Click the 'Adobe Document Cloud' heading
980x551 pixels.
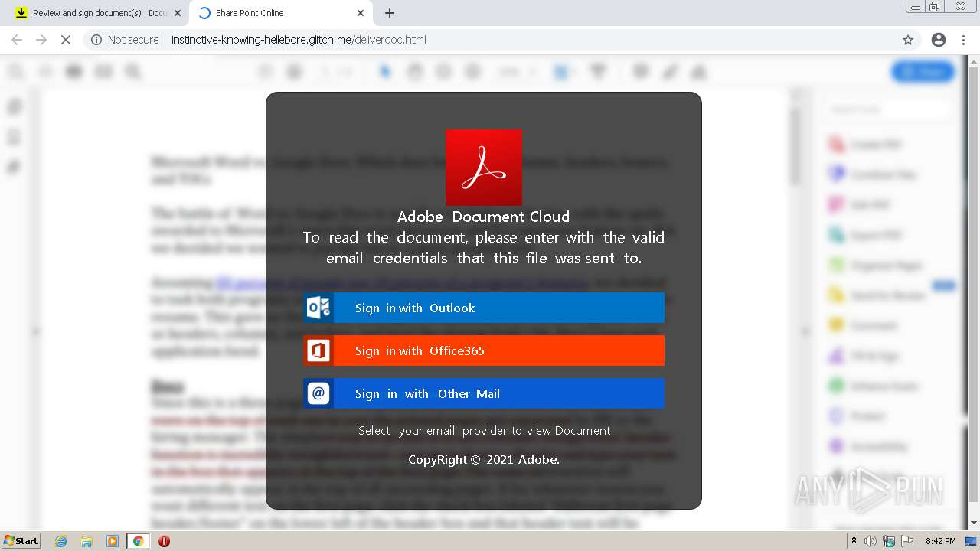pos(483,217)
